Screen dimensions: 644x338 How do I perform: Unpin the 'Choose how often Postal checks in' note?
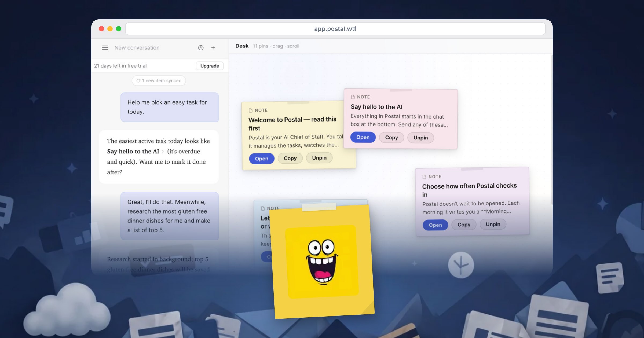point(493,224)
